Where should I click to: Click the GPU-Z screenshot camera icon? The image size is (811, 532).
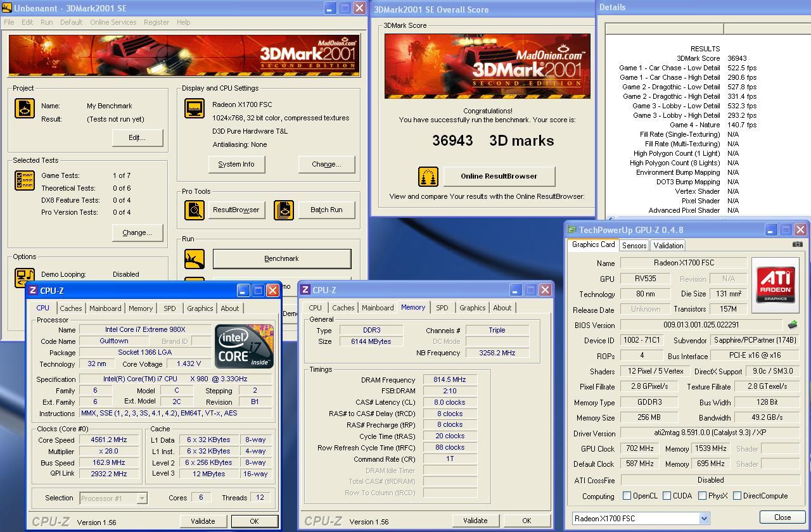coord(797,244)
